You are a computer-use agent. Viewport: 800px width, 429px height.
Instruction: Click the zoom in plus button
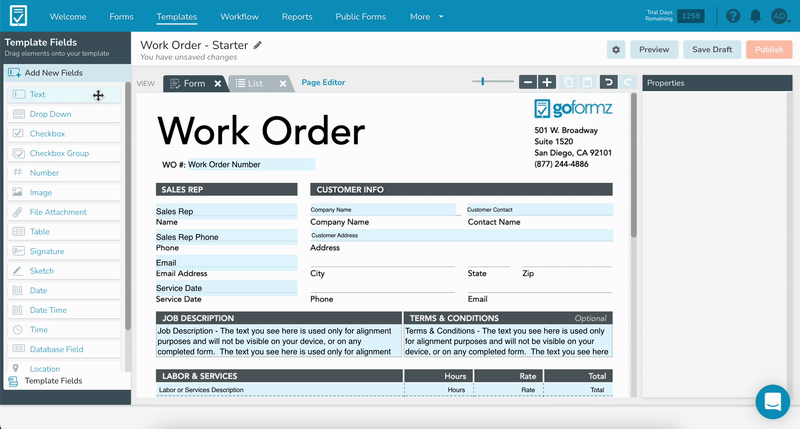[x=547, y=82]
